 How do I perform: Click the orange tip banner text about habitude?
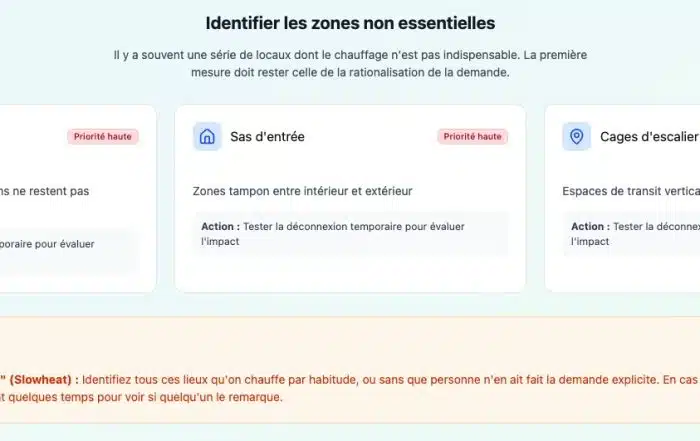[x=380, y=380]
